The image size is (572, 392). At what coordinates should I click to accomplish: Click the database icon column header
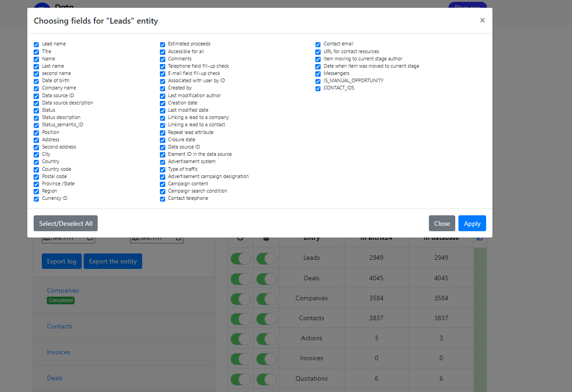266,238
